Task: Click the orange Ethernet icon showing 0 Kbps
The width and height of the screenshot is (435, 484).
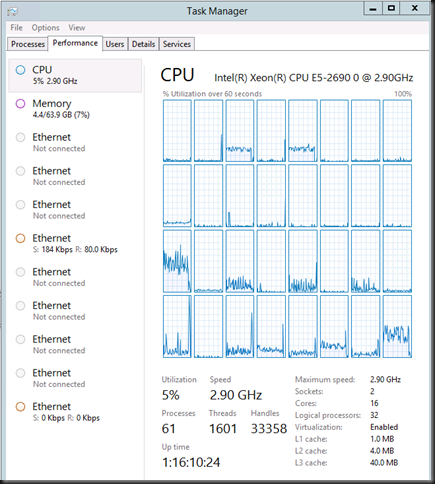Action: (x=20, y=407)
